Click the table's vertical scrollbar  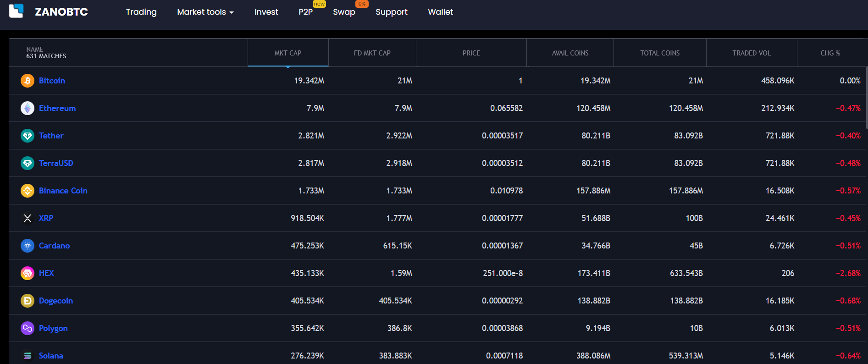(x=866, y=98)
